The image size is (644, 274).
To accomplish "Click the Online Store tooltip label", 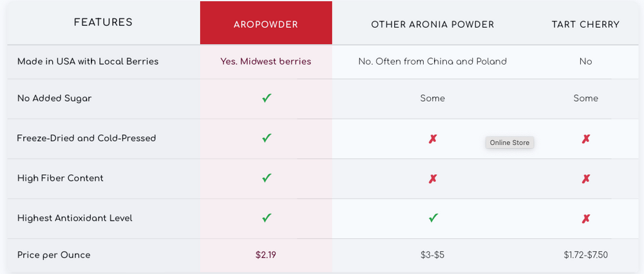I will pyautogui.click(x=509, y=142).
